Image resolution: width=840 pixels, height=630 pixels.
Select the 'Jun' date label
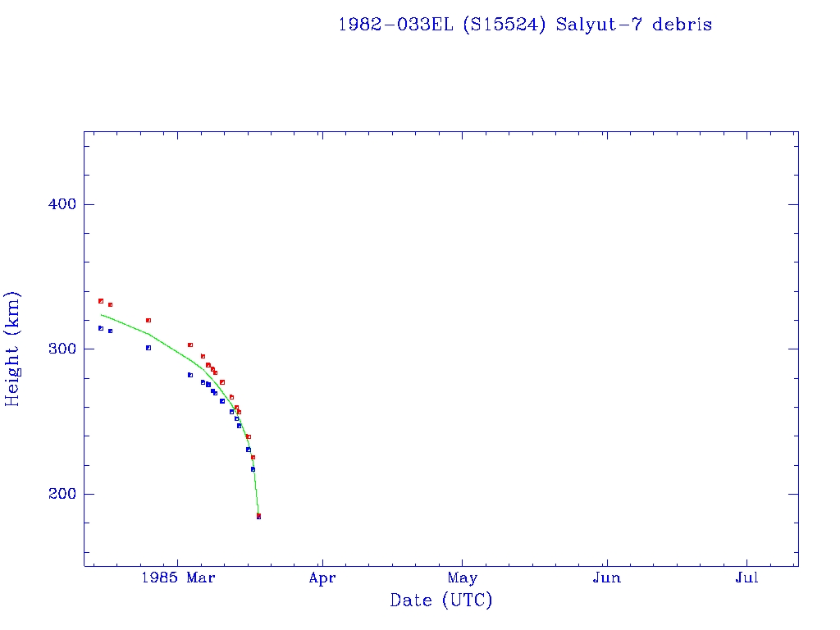click(606, 578)
